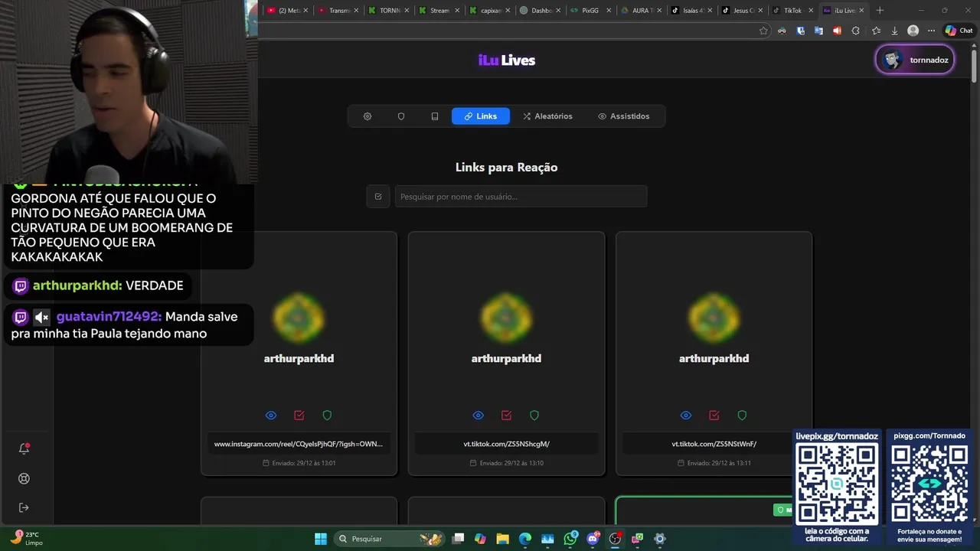Screen dimensions: 980x551
Task: Click the page vertical scrollbar
Action: pos(974,65)
